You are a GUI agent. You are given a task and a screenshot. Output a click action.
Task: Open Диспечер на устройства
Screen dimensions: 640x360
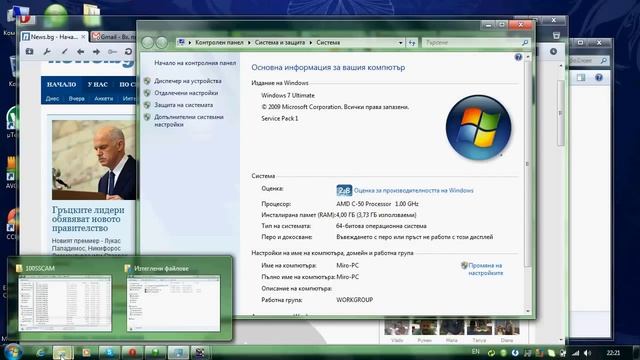(188, 81)
